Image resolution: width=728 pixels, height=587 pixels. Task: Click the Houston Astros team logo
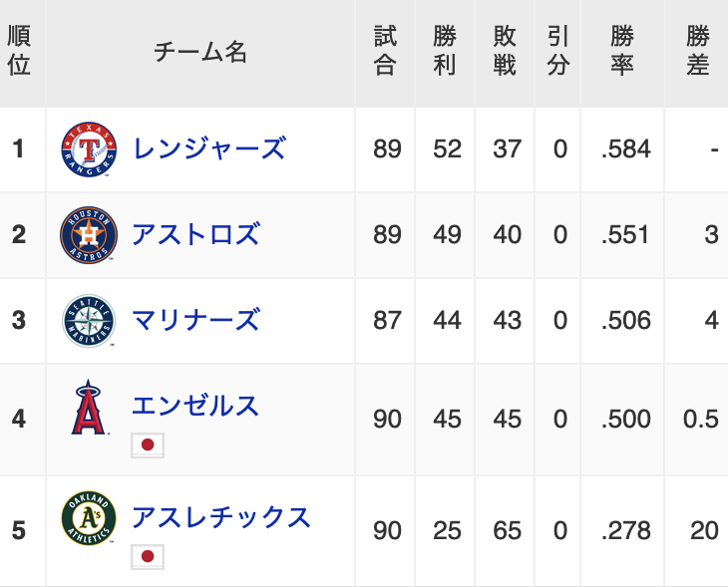point(89,235)
